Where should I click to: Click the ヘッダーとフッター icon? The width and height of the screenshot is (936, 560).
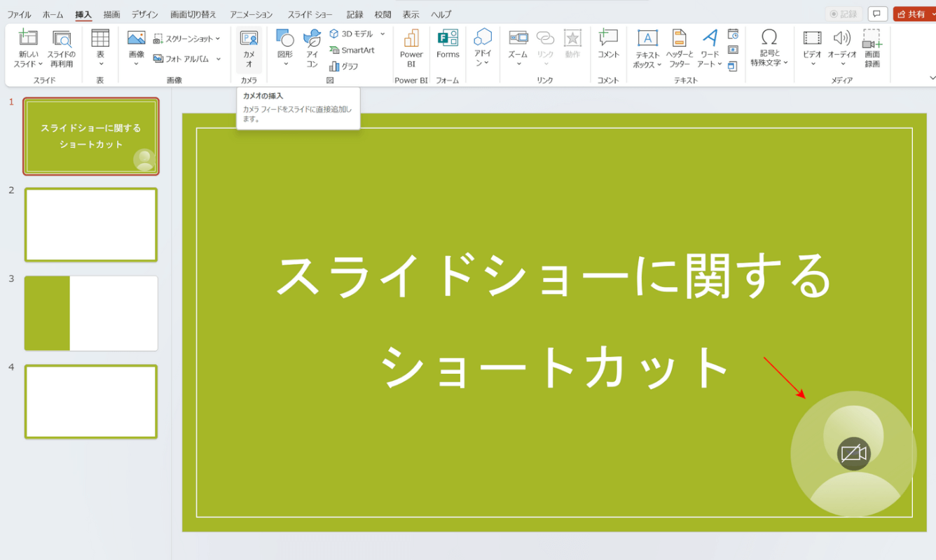(x=679, y=38)
